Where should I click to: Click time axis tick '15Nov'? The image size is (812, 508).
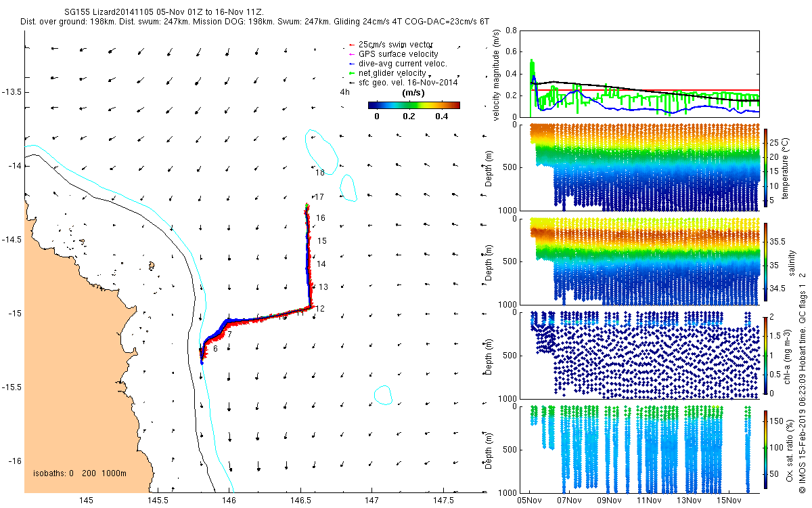(728, 500)
